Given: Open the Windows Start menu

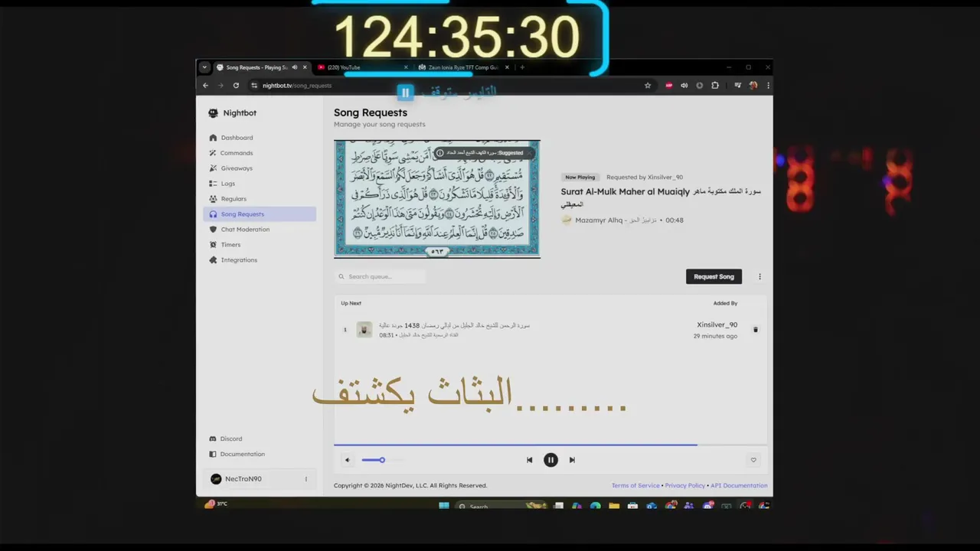Looking at the screenshot, I should click(444, 506).
